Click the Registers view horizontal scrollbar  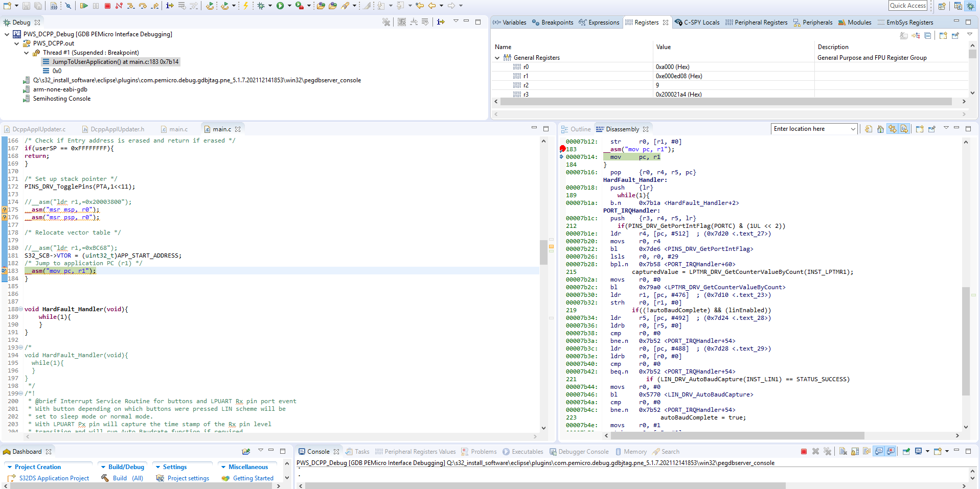click(x=726, y=102)
